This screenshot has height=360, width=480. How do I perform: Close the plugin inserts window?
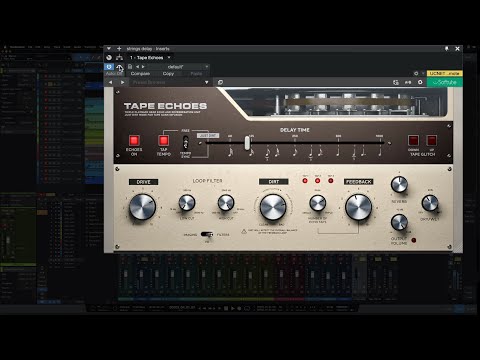click(457, 49)
